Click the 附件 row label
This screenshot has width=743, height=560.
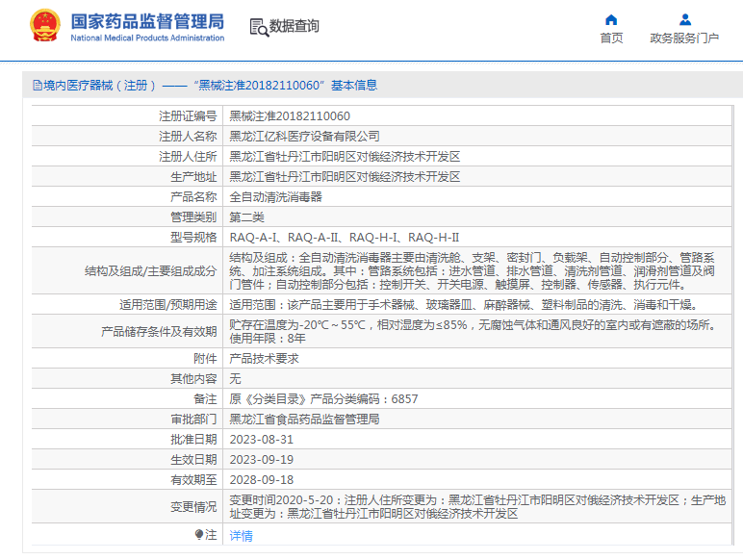(x=205, y=359)
